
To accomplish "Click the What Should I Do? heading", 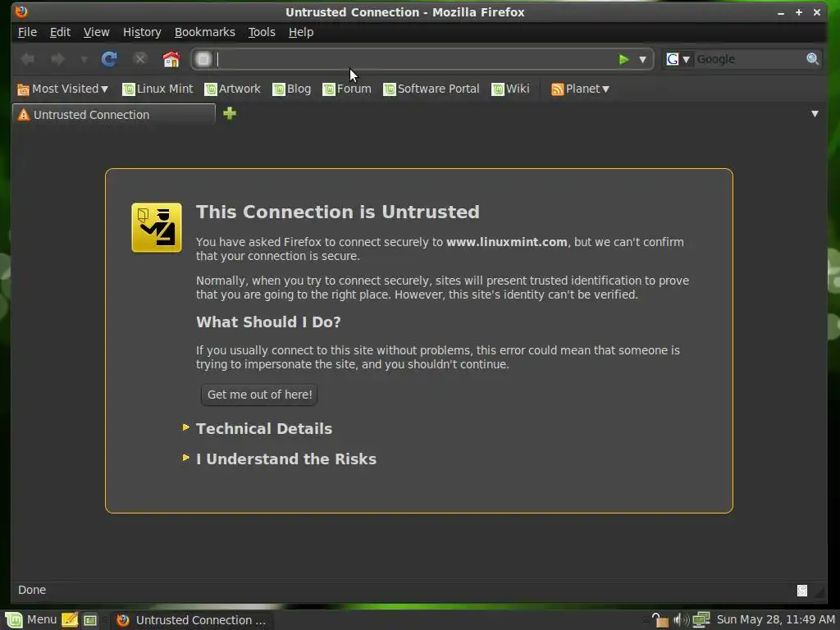I will click(x=268, y=322).
